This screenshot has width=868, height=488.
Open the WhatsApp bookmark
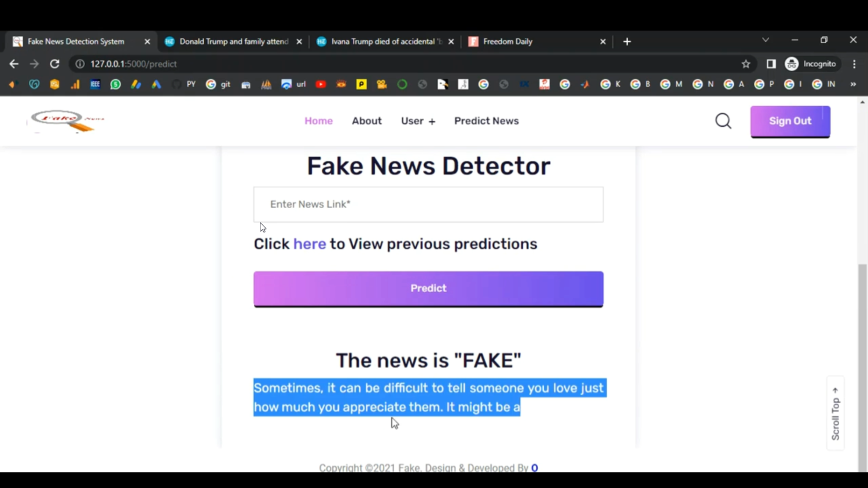tap(115, 84)
